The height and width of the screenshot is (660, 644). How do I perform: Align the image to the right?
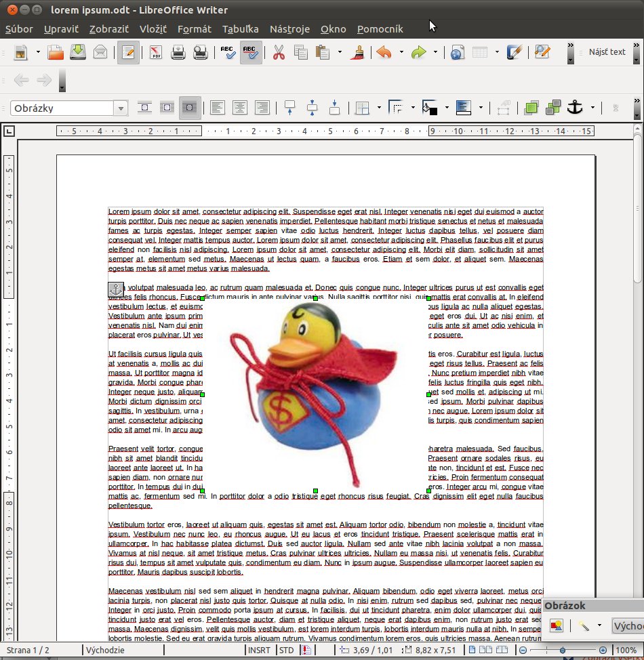(x=262, y=108)
